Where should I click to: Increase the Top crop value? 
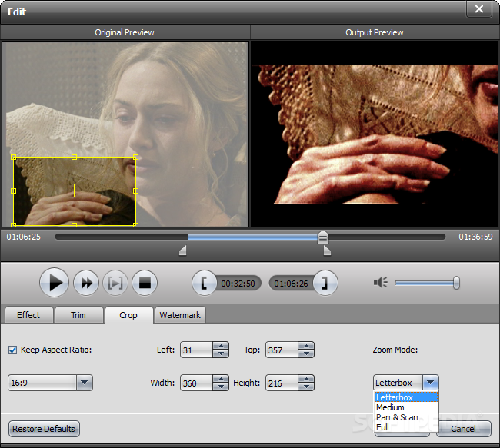(x=306, y=346)
